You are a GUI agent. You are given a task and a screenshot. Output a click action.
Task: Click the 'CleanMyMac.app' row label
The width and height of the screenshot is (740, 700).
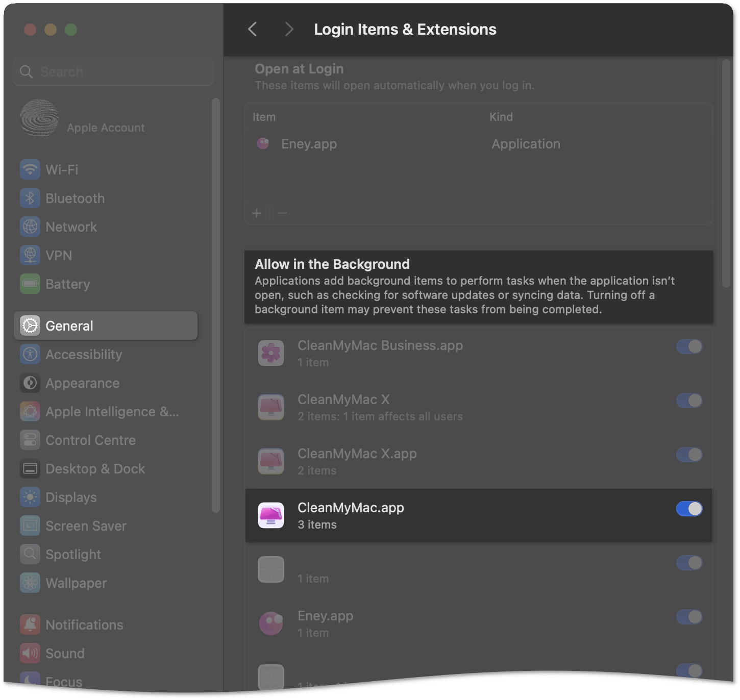351,508
